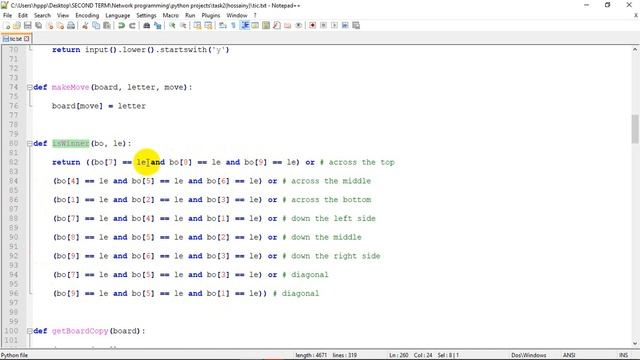Open the File menu
The image size is (640, 360).
[x=7, y=15]
